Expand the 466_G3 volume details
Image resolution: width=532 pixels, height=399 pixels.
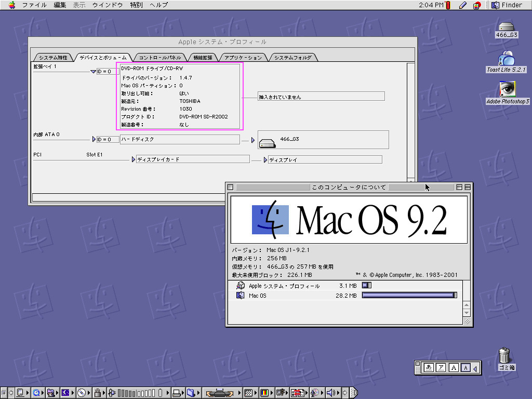[253, 140]
